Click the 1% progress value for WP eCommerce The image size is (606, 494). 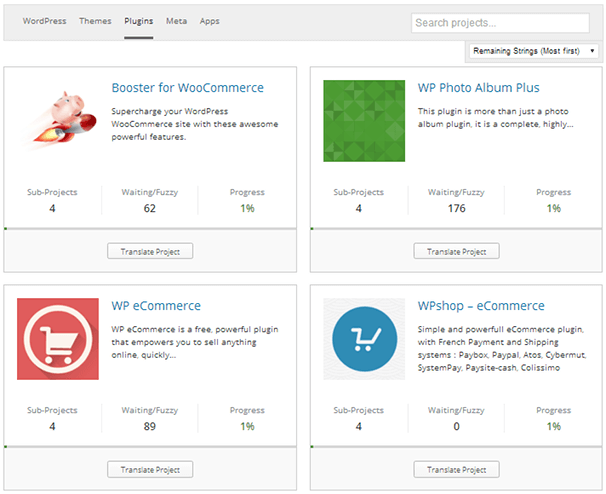click(x=247, y=426)
